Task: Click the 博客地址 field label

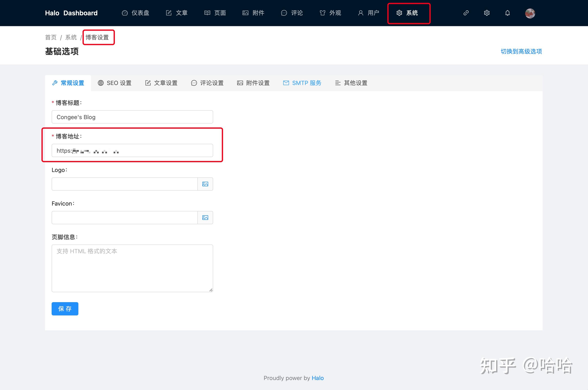Action: click(69, 136)
